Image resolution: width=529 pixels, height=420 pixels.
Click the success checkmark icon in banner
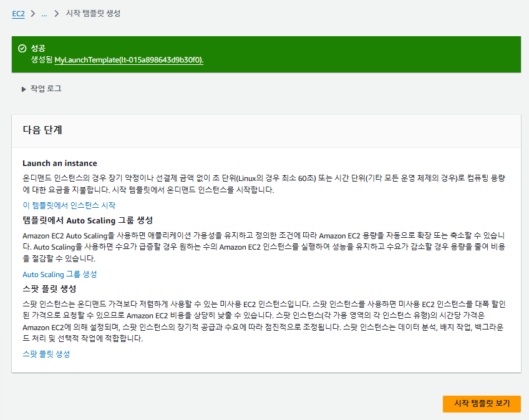(22, 49)
